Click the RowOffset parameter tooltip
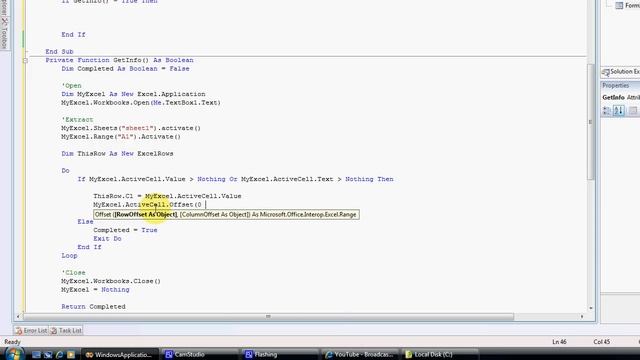Screen dimensions: 640x360 coord(227,214)
